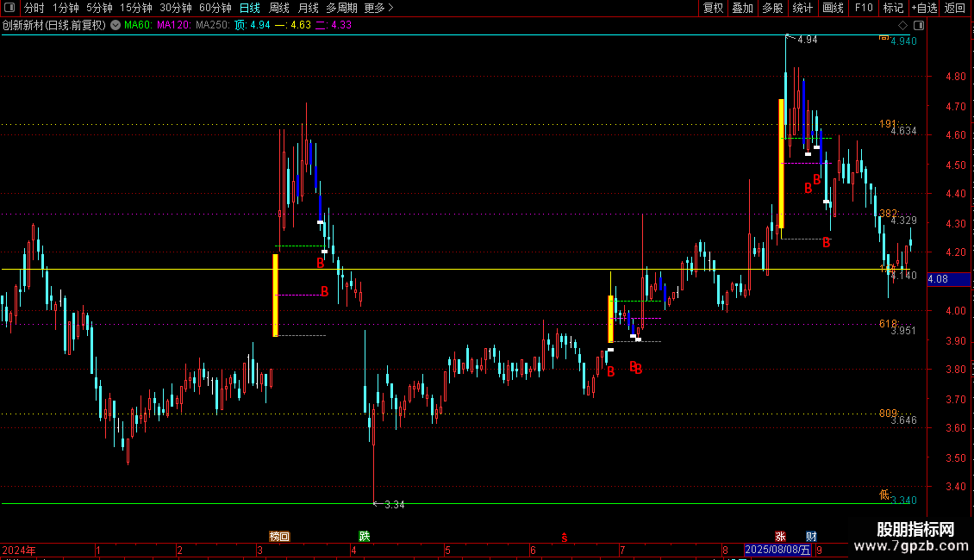
Task: Open the 多周期 multi-period view
Action: [341, 8]
